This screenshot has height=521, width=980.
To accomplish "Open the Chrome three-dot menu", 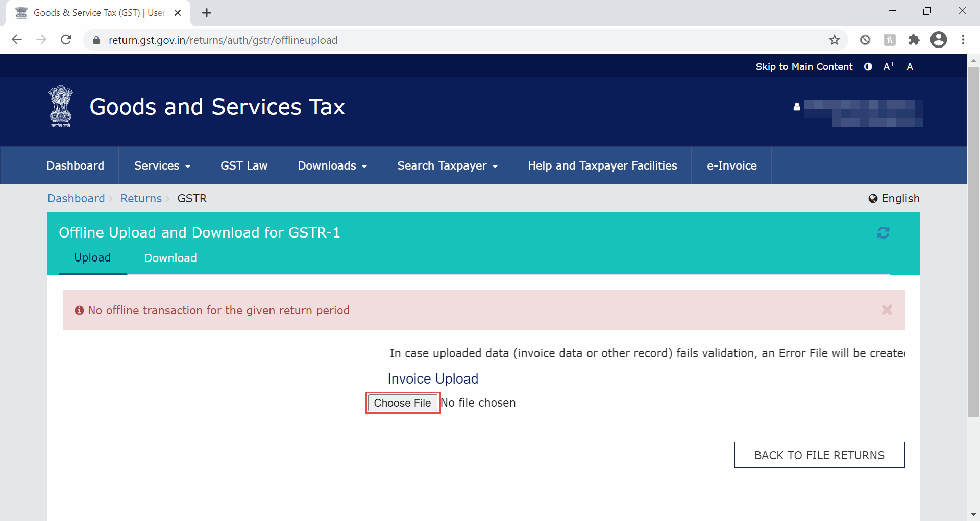I will (x=963, y=40).
